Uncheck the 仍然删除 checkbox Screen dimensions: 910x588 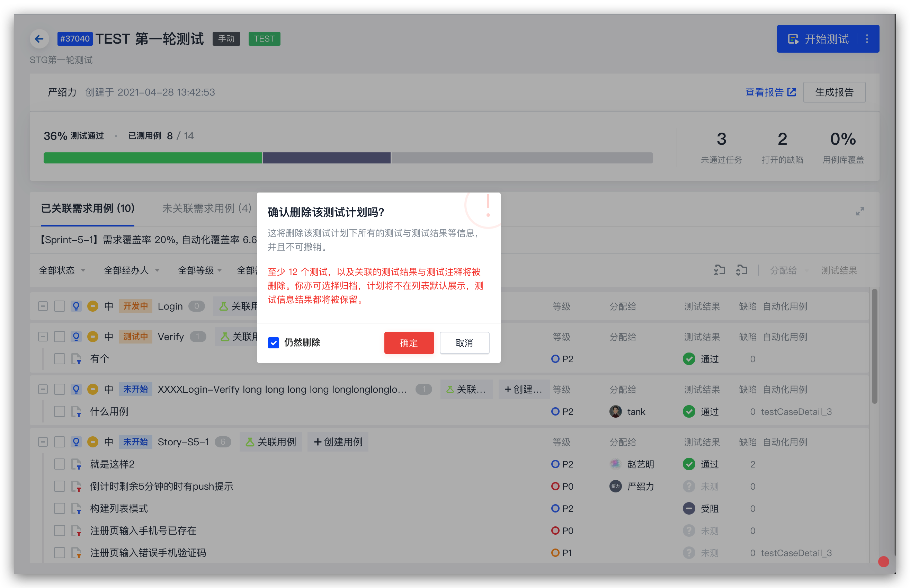pyautogui.click(x=273, y=343)
